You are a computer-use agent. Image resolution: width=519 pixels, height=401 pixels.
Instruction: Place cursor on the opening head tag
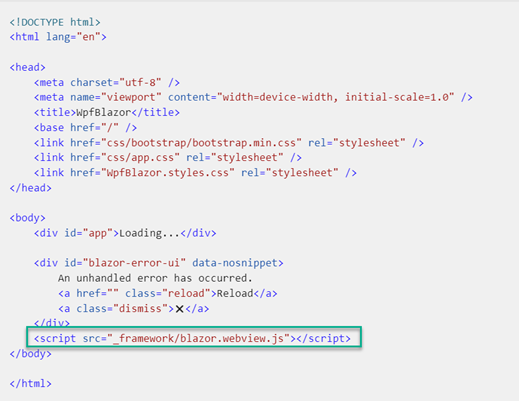(27, 67)
